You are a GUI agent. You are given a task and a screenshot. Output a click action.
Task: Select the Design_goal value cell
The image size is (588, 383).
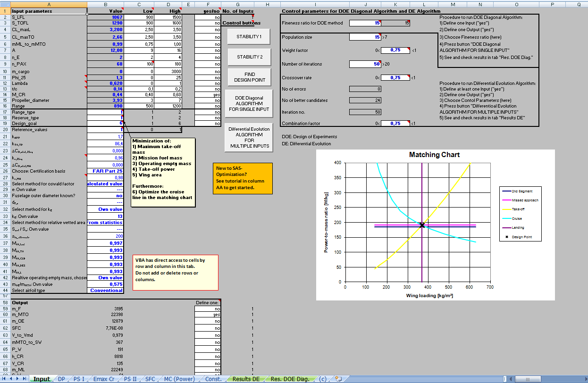[x=106, y=123]
